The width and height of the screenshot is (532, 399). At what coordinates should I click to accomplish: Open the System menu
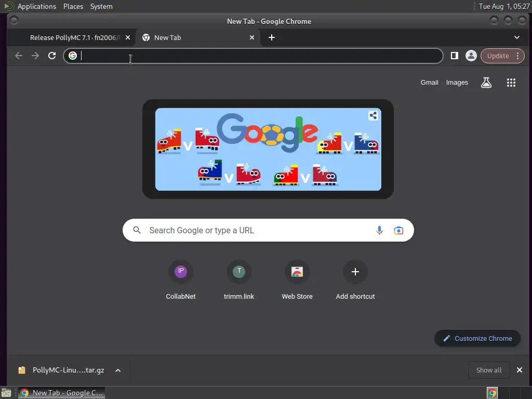coord(101,6)
